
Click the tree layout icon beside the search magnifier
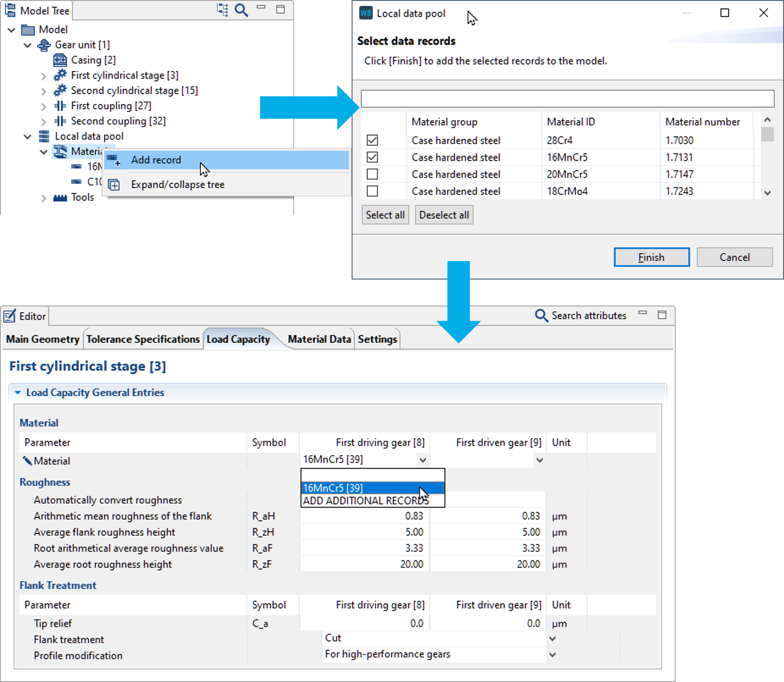click(x=222, y=10)
